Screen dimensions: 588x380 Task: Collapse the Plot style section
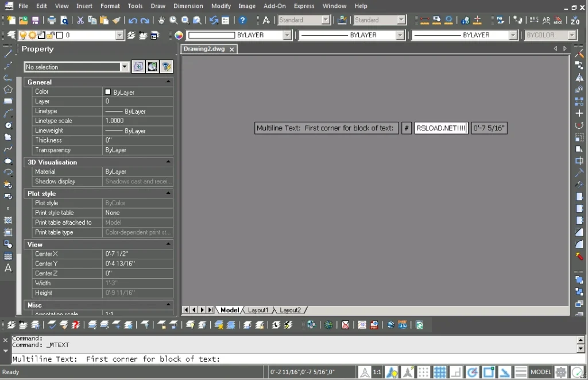168,193
